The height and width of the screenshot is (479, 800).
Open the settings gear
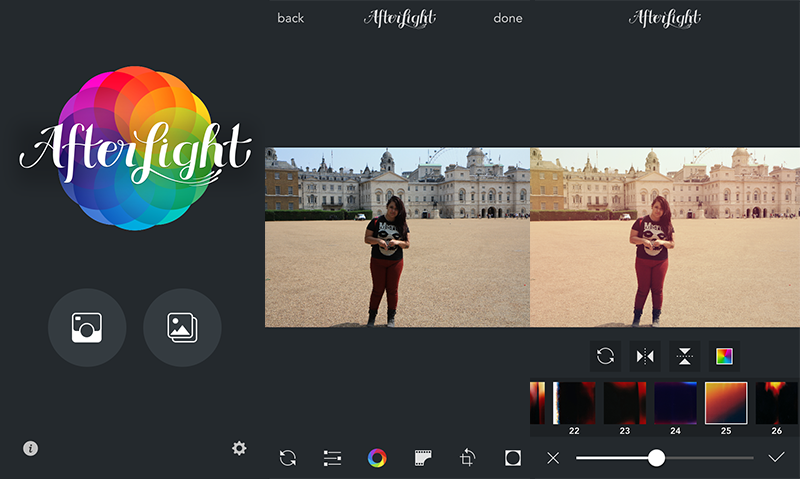[239, 448]
